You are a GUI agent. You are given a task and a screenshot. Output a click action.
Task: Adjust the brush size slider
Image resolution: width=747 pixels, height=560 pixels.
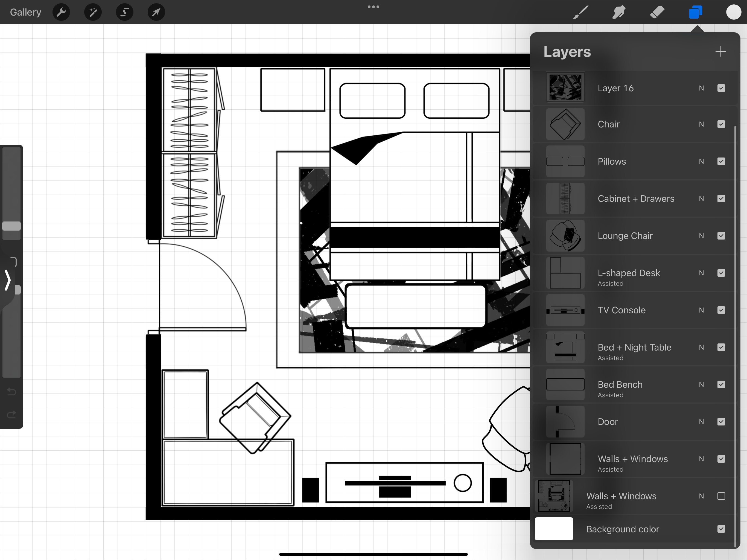(11, 227)
